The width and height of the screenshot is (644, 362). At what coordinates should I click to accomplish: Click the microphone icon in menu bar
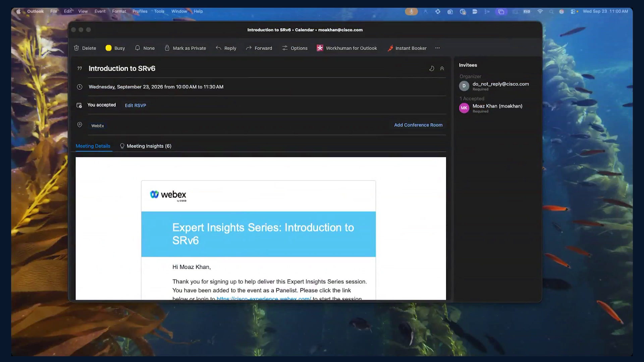click(411, 11)
